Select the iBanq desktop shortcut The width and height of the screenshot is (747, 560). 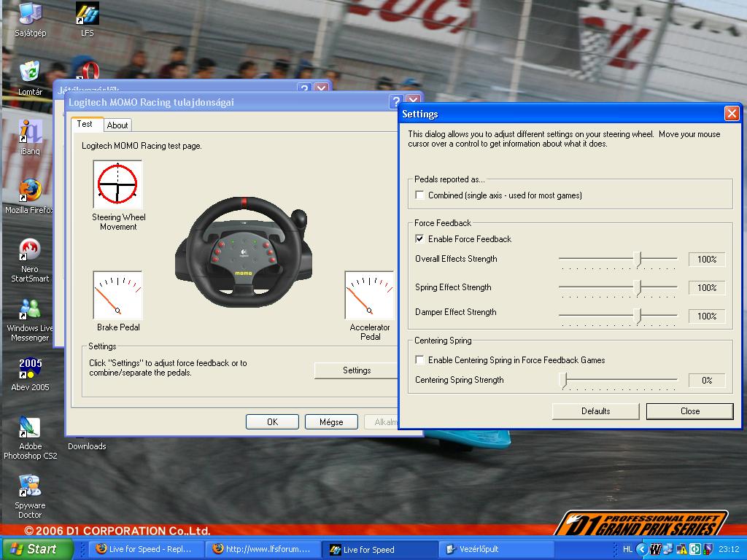[30, 137]
